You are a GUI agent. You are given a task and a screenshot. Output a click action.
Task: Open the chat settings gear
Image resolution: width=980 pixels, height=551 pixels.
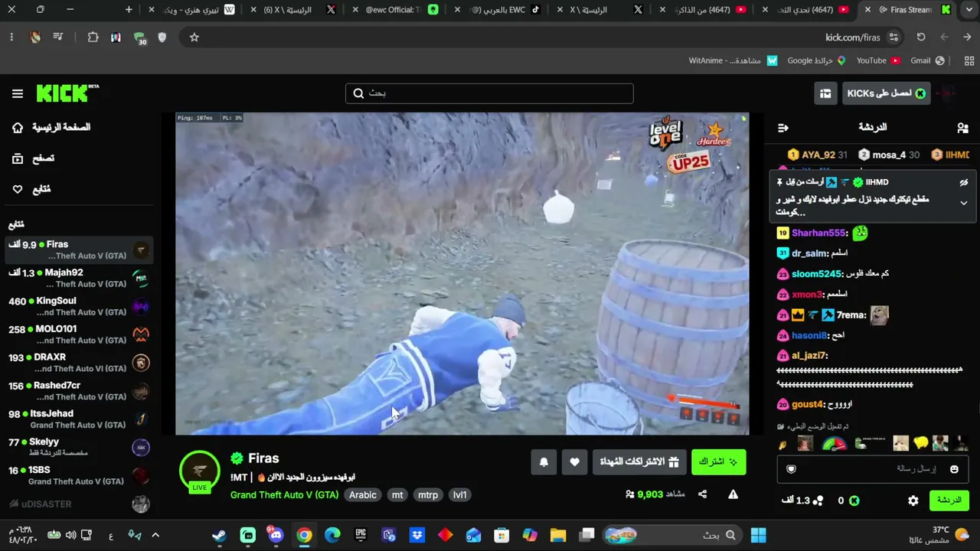(x=913, y=500)
